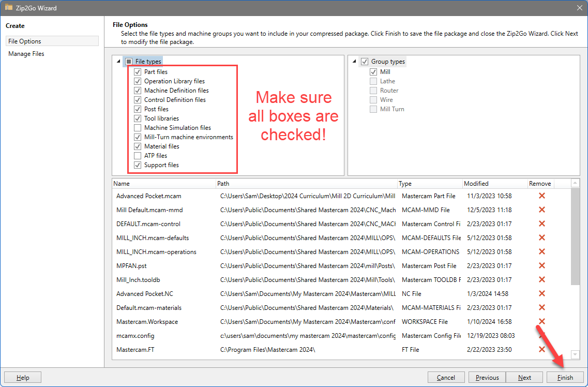Select Advanced Pocket.NC in the list

144,294
